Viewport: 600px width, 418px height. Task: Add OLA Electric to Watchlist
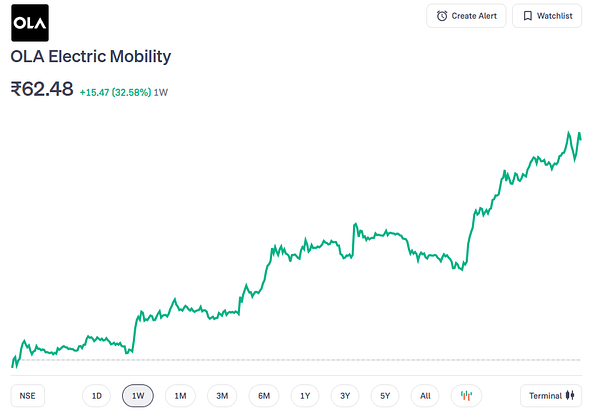pyautogui.click(x=547, y=16)
